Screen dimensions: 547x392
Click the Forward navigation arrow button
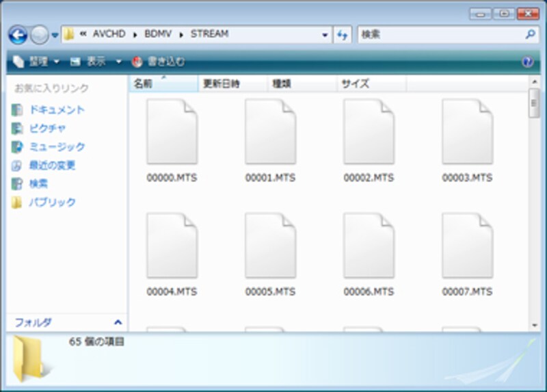tap(39, 34)
